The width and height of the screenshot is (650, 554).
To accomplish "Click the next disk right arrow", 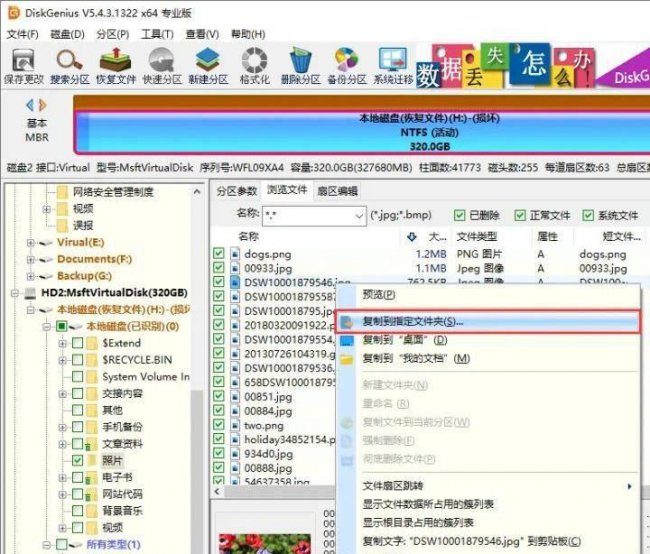I will (42, 105).
